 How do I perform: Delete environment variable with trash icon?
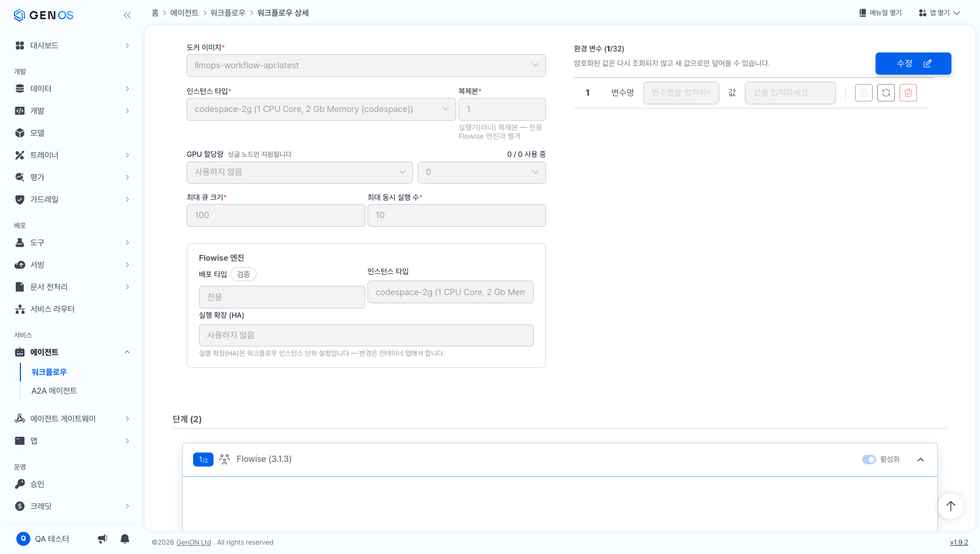(x=908, y=93)
